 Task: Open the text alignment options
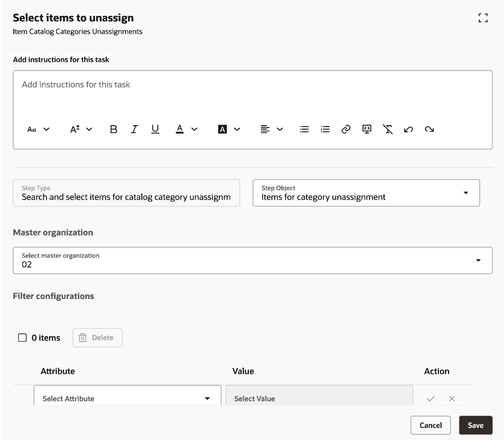coord(279,129)
